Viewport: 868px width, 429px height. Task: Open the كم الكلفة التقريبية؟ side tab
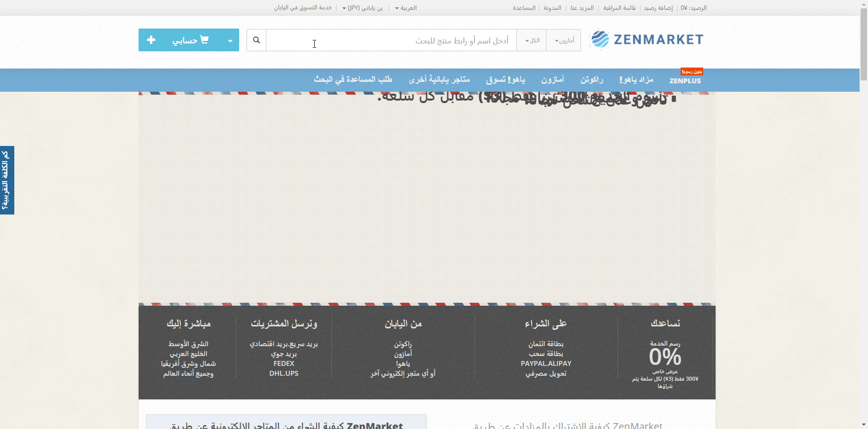point(7,180)
